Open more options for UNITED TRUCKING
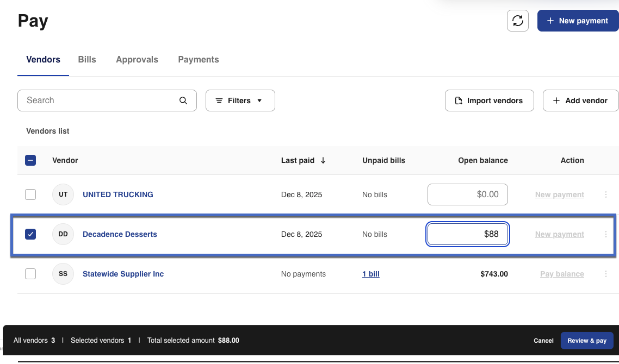The image size is (619, 364). click(x=606, y=194)
